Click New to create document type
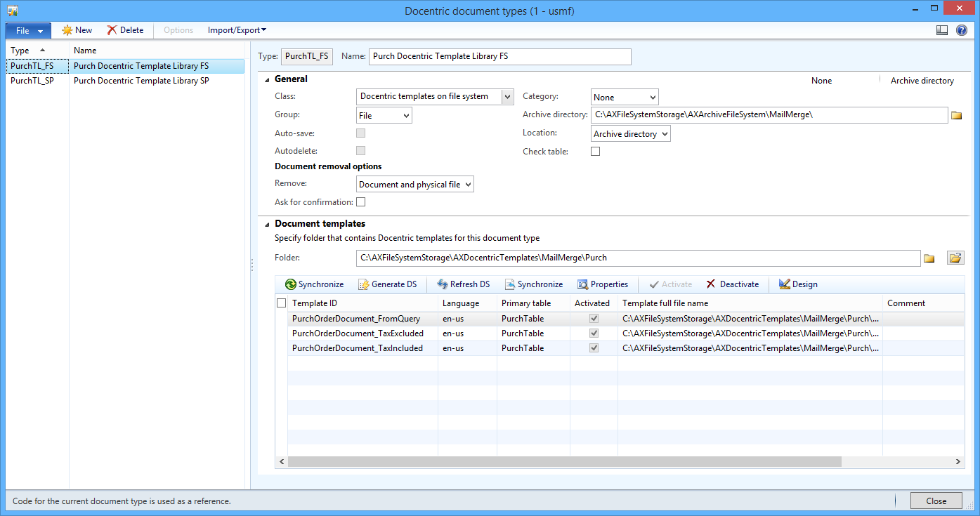Screen dimensions: 980x516 click(x=77, y=30)
